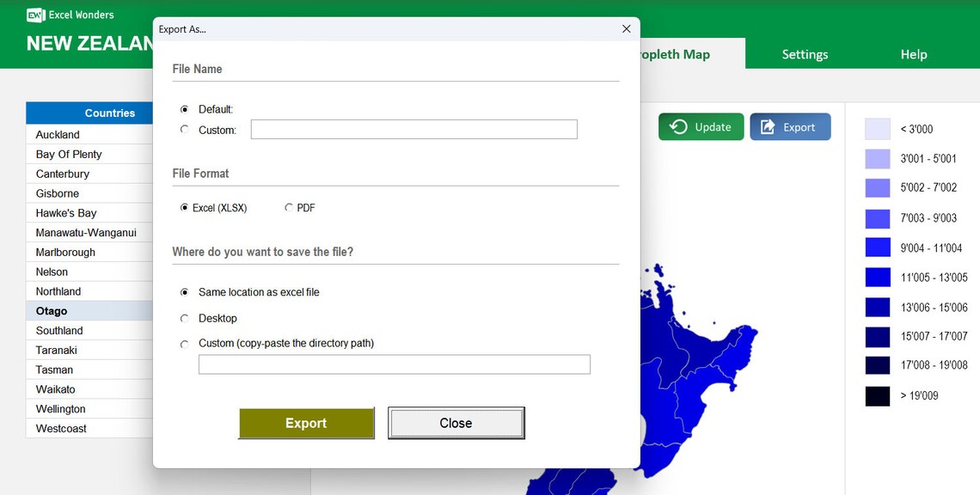Dismiss Export As dialog with the X icon
The height and width of the screenshot is (495, 980).
(626, 28)
